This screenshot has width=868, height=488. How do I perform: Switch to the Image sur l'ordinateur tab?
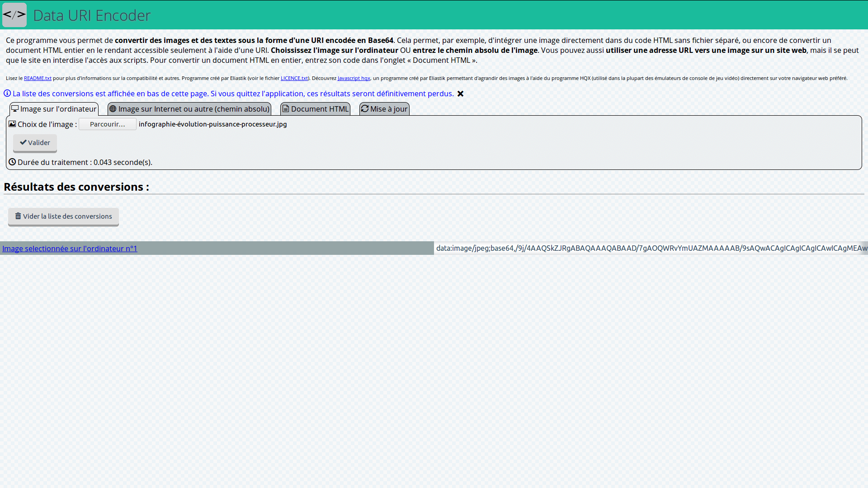[x=58, y=109]
